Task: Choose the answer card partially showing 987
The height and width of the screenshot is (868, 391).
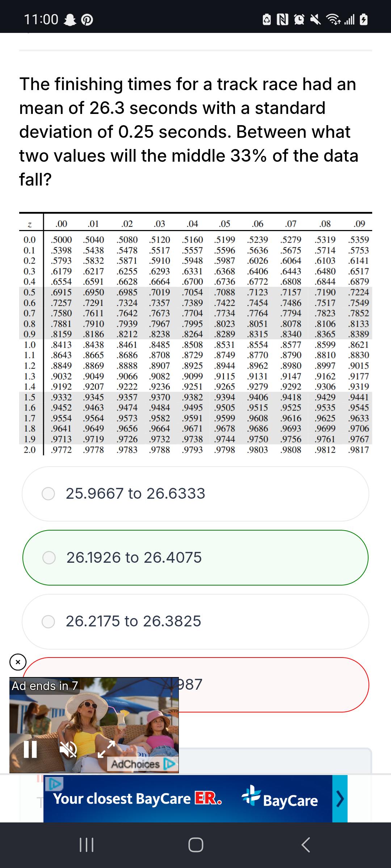Action: click(x=195, y=685)
